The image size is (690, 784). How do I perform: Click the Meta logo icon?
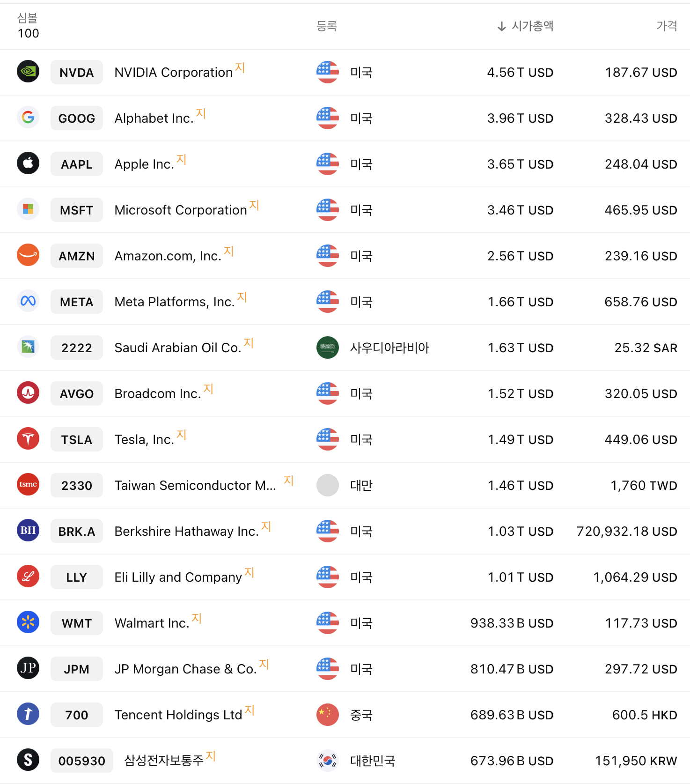28,301
